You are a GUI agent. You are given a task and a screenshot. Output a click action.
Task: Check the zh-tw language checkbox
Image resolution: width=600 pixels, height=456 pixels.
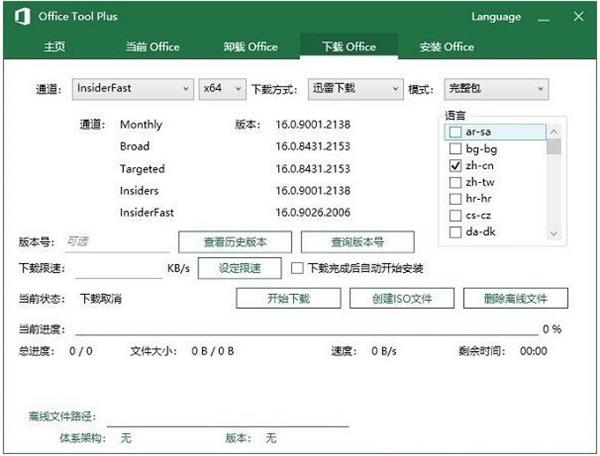[455, 182]
